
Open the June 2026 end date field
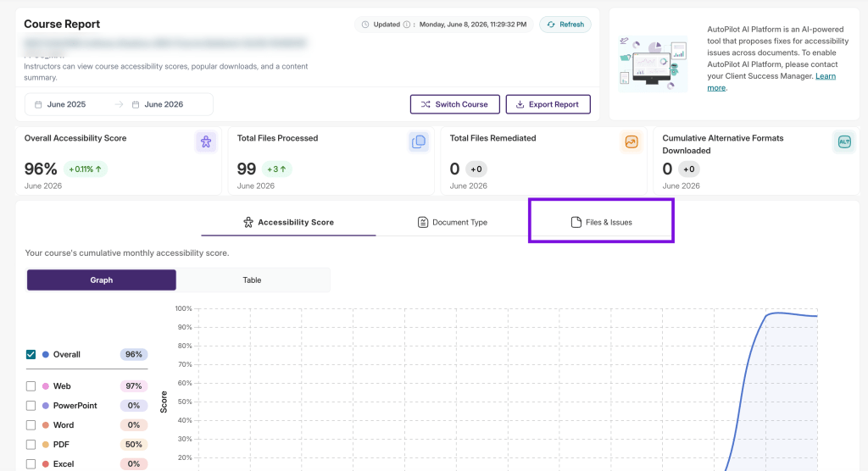tap(164, 104)
